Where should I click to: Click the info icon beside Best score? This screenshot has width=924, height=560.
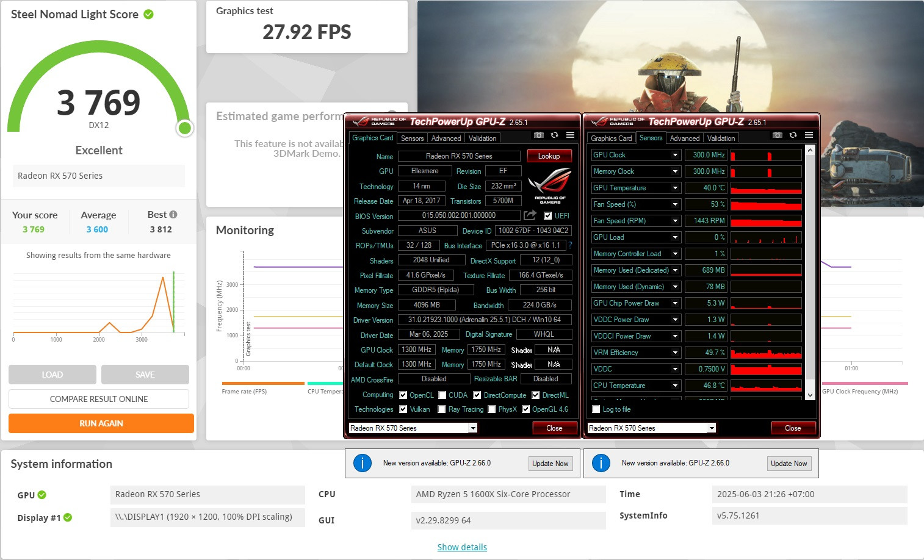pyautogui.click(x=173, y=215)
